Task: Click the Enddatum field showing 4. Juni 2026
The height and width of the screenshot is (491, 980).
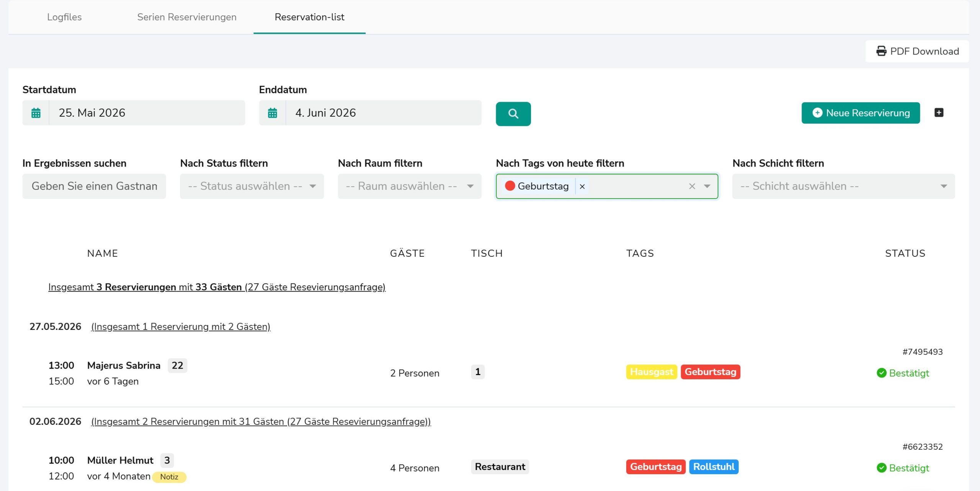Action: (384, 113)
